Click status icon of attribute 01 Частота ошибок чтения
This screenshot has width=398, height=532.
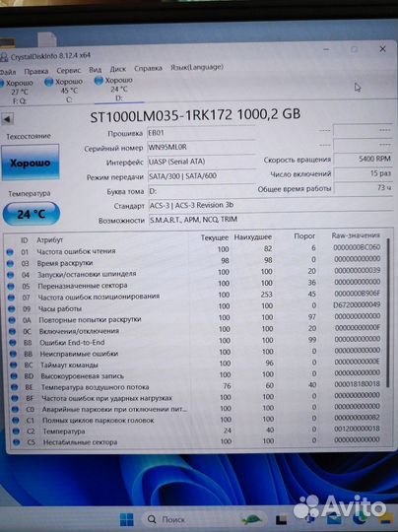click(x=10, y=252)
